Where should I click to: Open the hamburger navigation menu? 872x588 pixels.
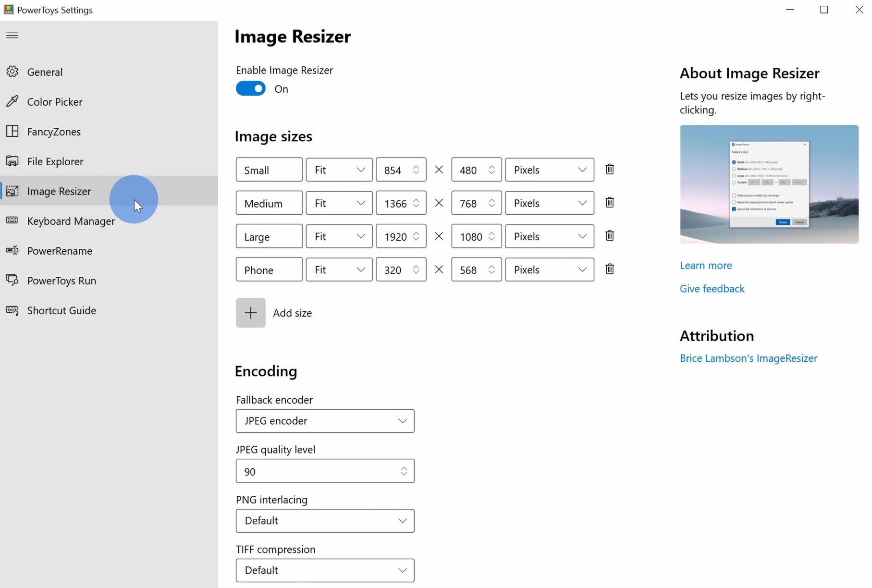click(12, 35)
